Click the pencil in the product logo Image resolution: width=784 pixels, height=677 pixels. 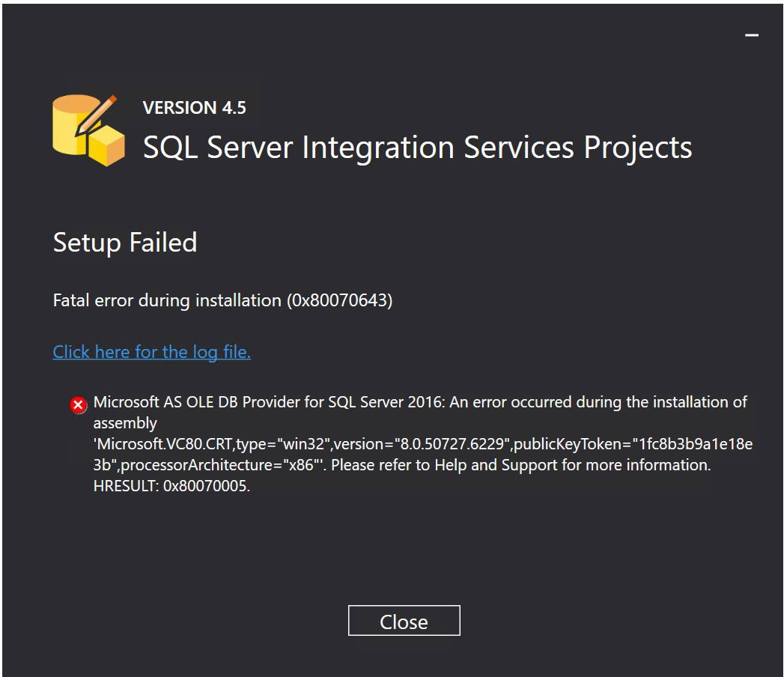96,115
